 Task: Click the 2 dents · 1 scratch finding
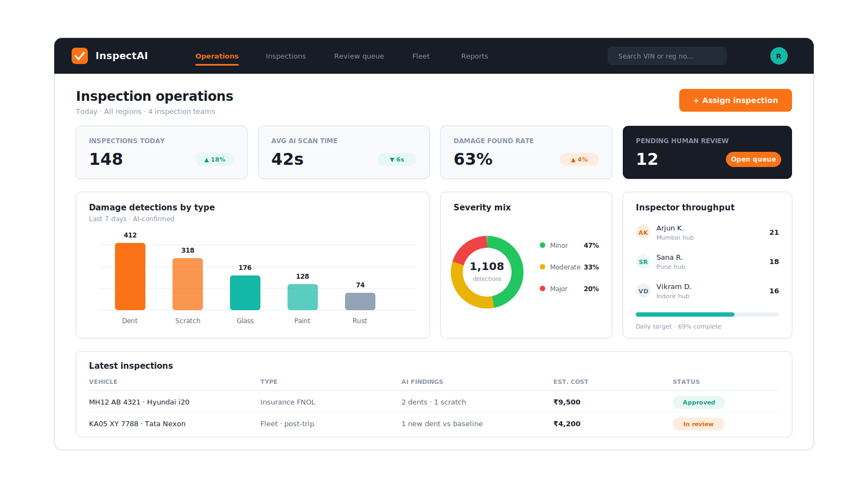point(433,402)
